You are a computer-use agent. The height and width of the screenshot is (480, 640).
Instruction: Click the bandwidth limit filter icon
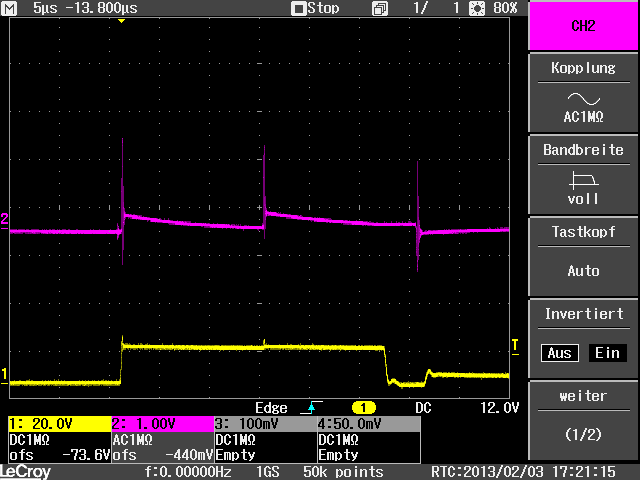[x=584, y=180]
